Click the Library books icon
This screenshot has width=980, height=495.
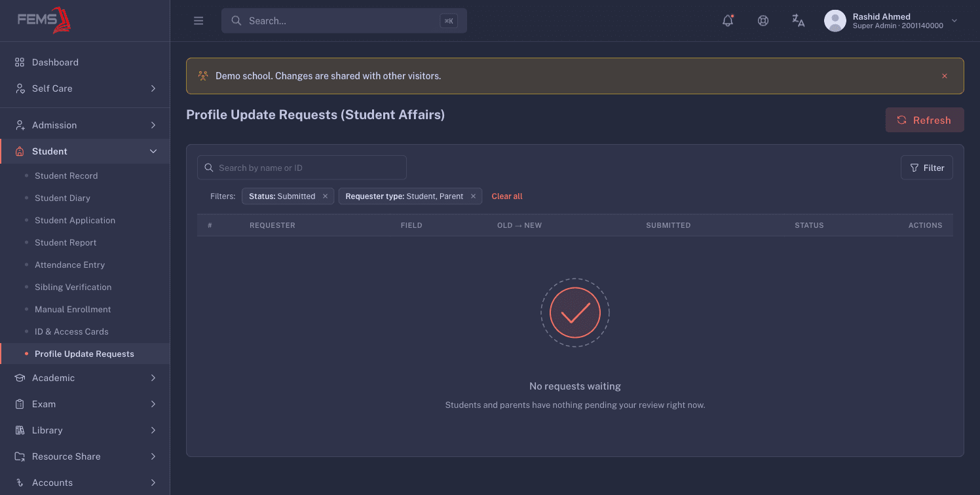[20, 430]
